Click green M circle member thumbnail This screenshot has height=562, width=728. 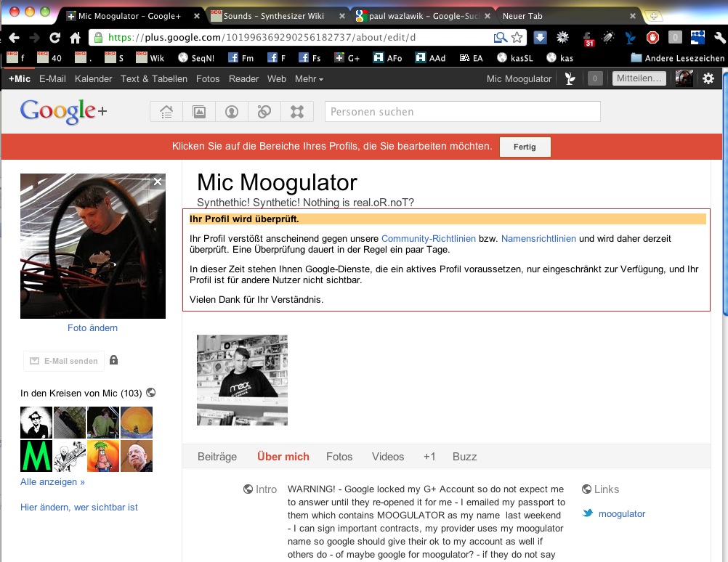click(36, 456)
